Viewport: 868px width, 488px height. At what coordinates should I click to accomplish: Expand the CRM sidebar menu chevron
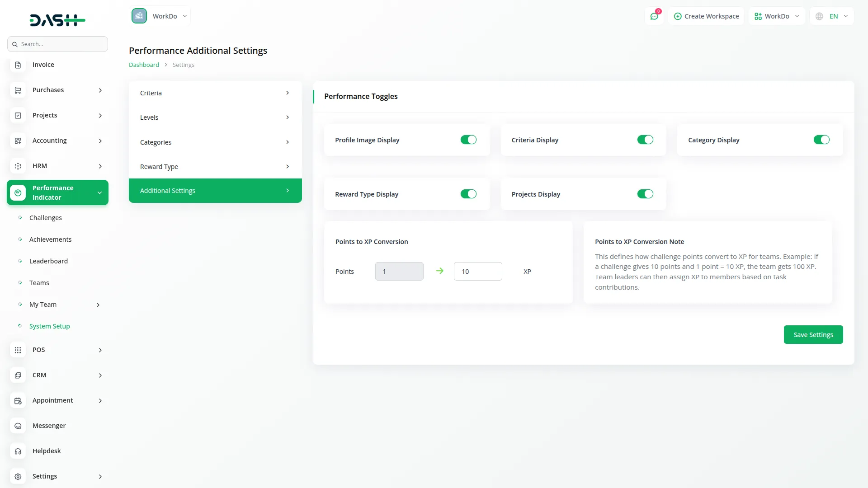[100, 375]
